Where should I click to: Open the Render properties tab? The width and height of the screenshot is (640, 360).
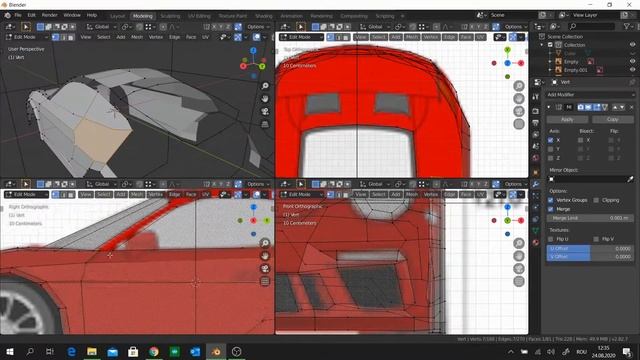point(536,111)
